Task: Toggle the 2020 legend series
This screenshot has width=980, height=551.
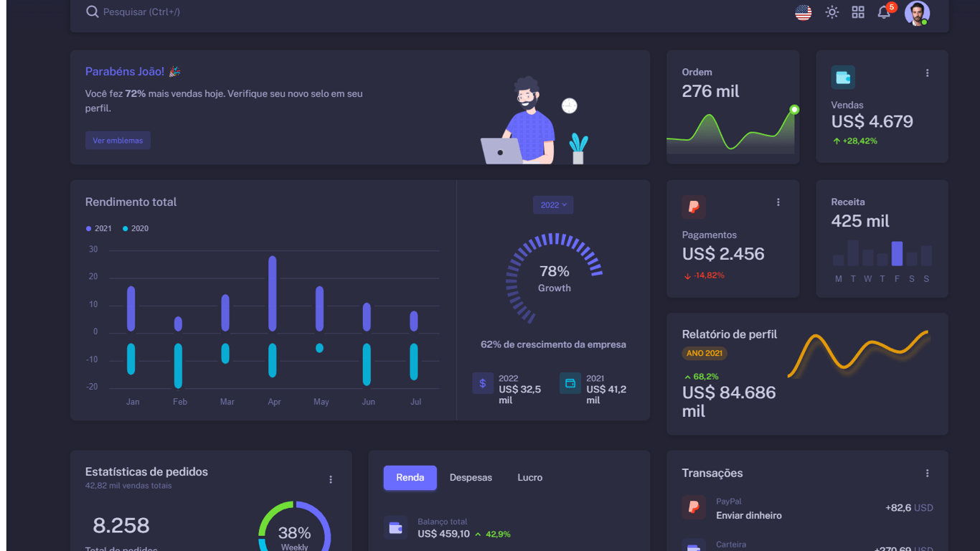Action: click(136, 228)
